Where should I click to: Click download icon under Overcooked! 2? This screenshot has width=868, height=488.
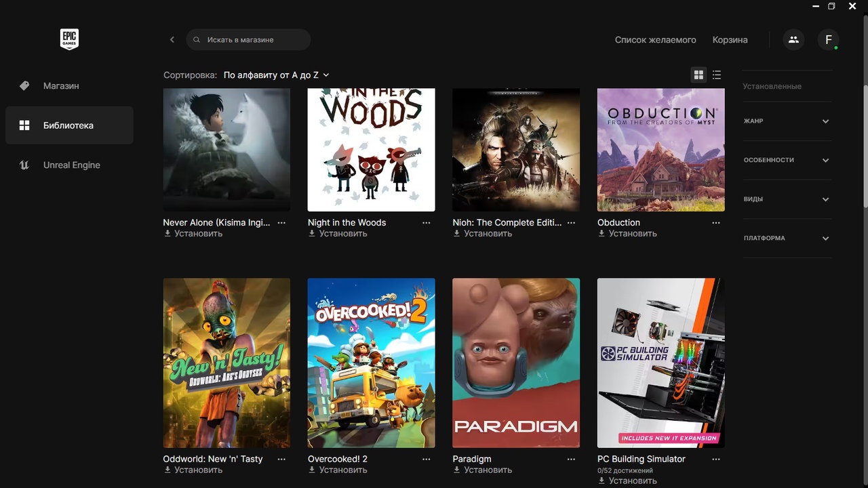[x=312, y=470]
